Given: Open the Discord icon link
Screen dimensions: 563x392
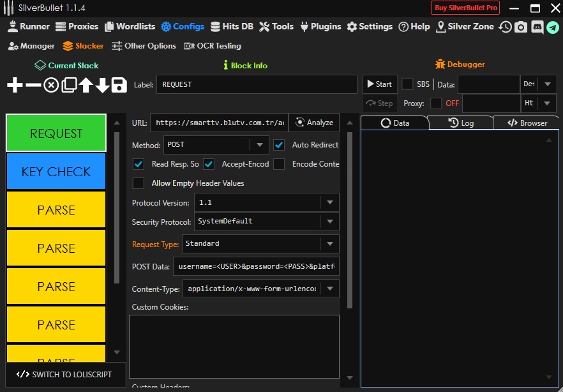Looking at the screenshot, I should click(x=537, y=27).
